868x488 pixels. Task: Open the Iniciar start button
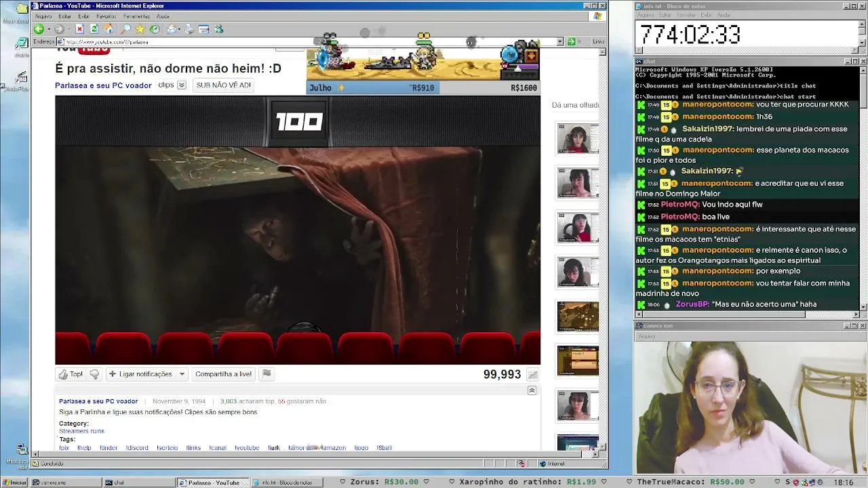14,483
